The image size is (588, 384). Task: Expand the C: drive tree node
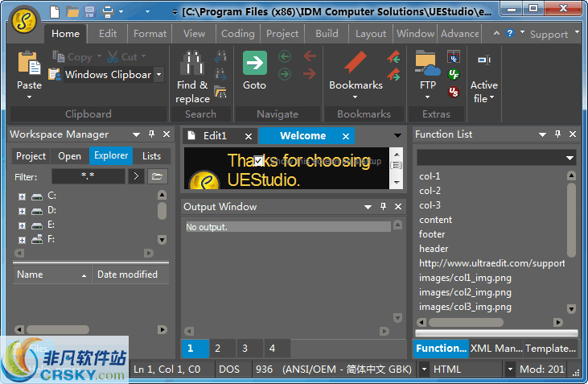[x=23, y=196]
